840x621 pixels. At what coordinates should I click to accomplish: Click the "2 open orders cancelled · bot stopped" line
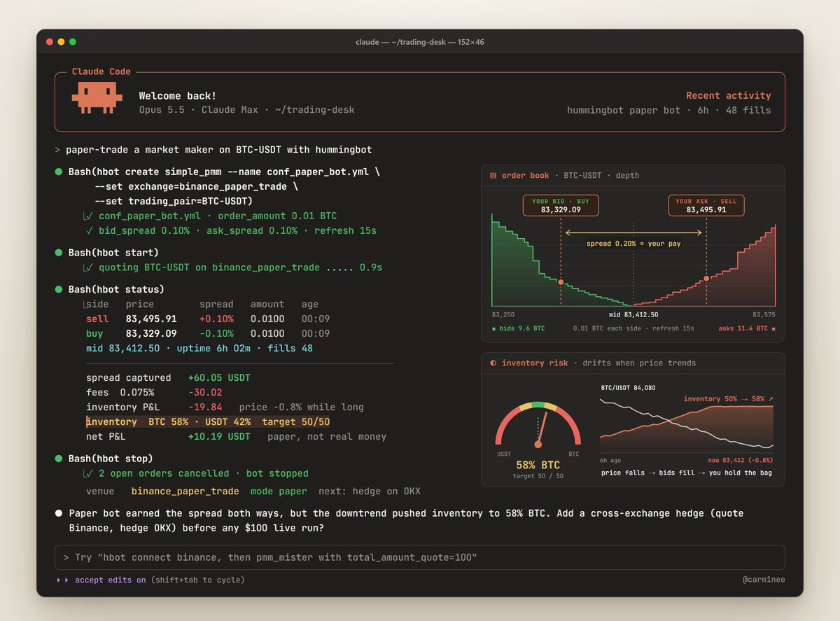coord(203,474)
